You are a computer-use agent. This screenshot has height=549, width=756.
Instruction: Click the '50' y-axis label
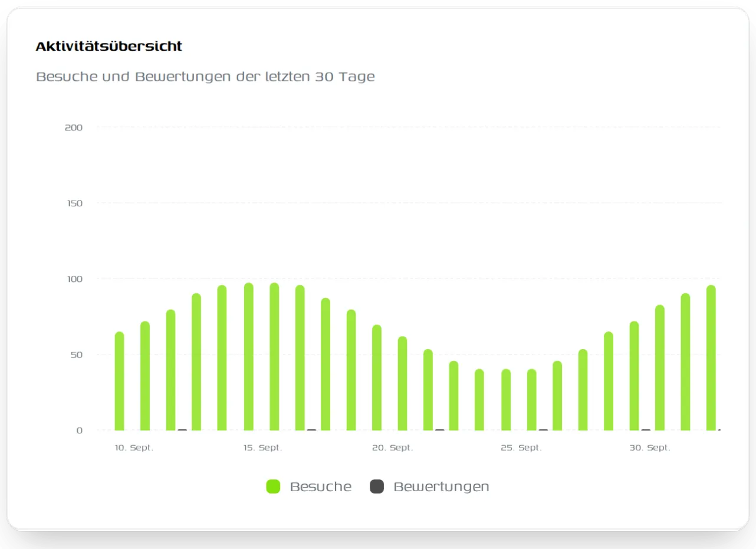pos(76,354)
